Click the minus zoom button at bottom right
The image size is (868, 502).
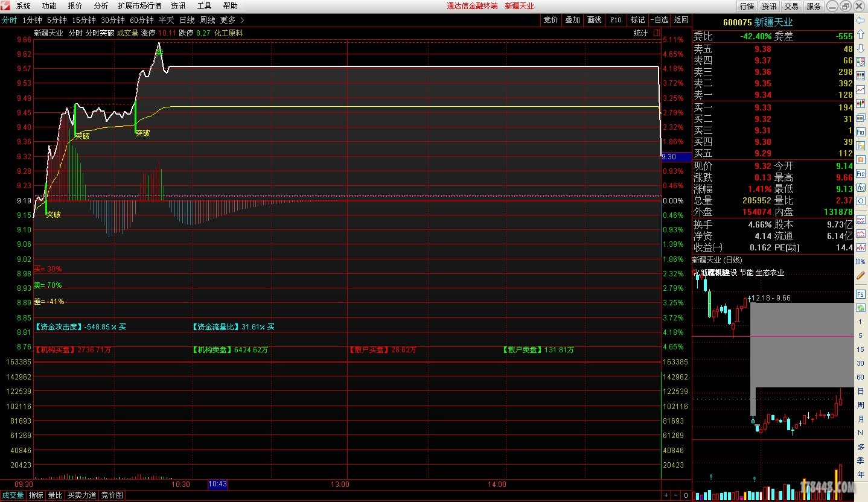675,495
